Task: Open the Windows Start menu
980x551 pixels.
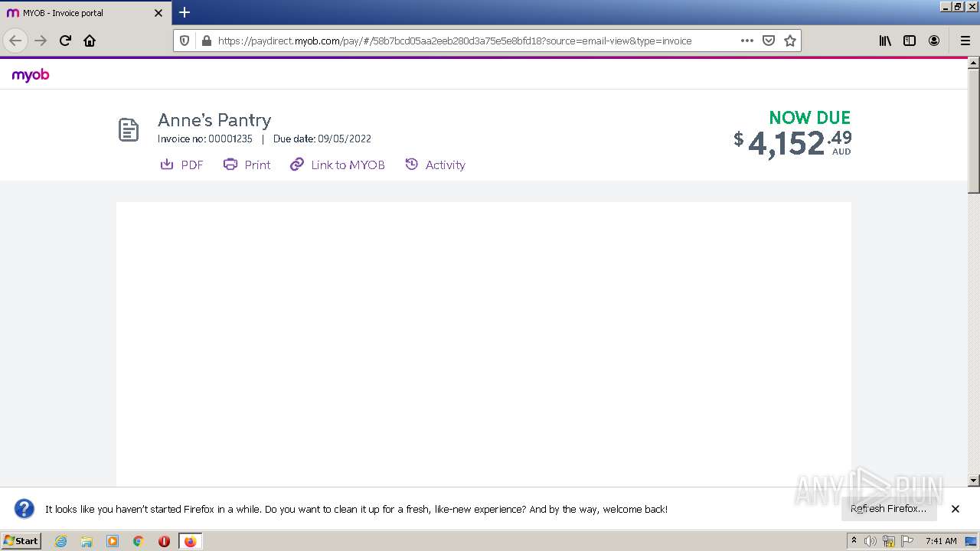Action: [21, 540]
